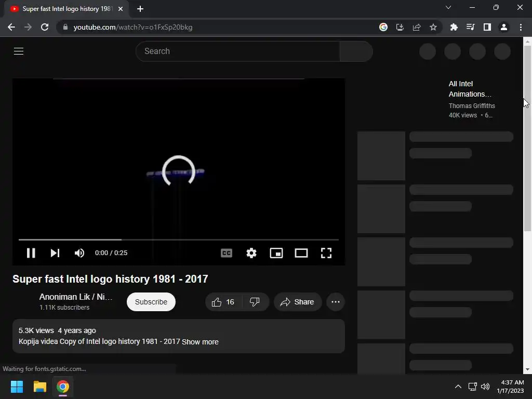Screen dimensions: 532x399
Task: Reload the current page
Action: point(45,27)
